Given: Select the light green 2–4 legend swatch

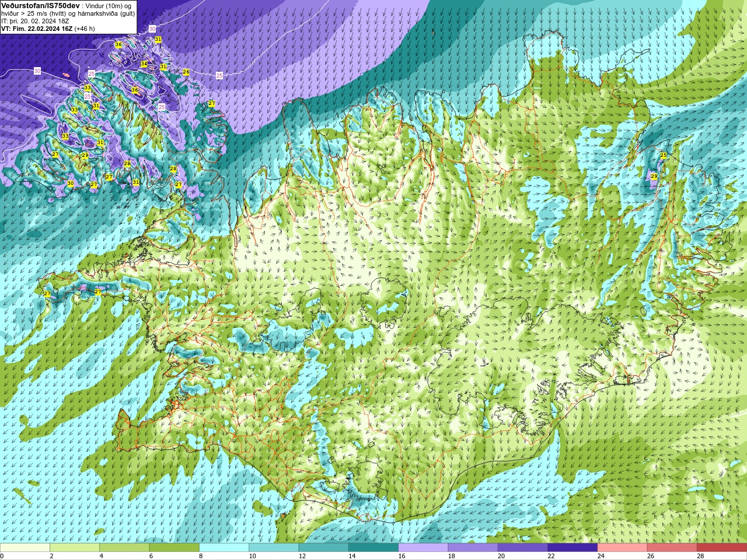Looking at the screenshot, I should 75,548.
